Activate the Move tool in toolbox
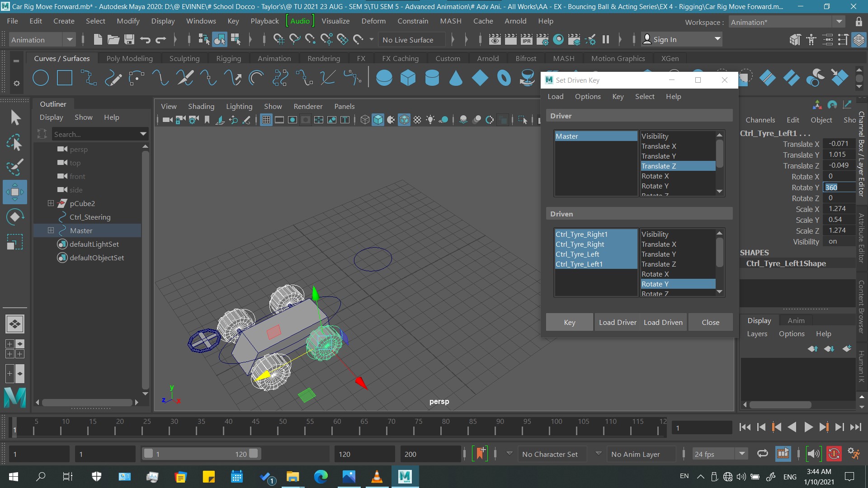The height and width of the screenshot is (488, 868). pyautogui.click(x=15, y=192)
